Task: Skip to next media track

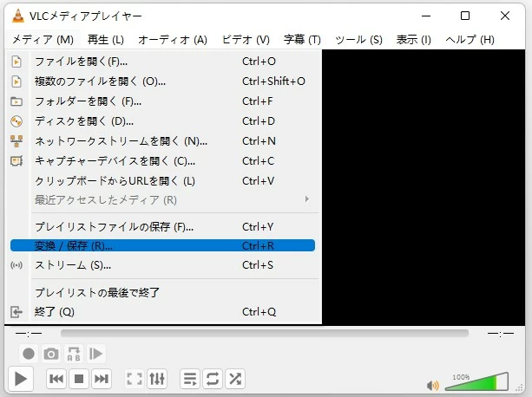Action: [x=102, y=378]
